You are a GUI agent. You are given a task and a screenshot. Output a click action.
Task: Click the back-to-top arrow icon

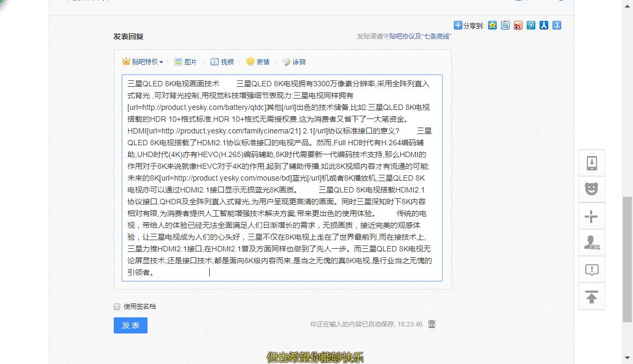pos(591,296)
